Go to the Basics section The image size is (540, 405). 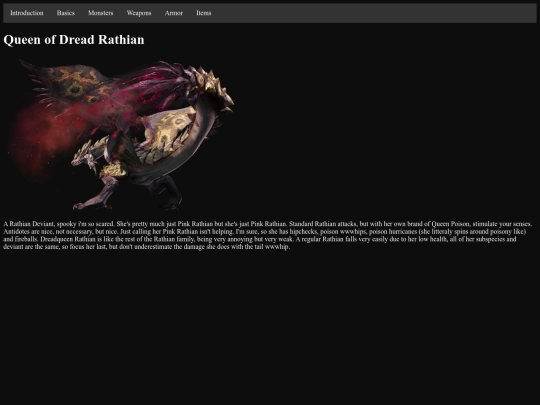click(66, 13)
